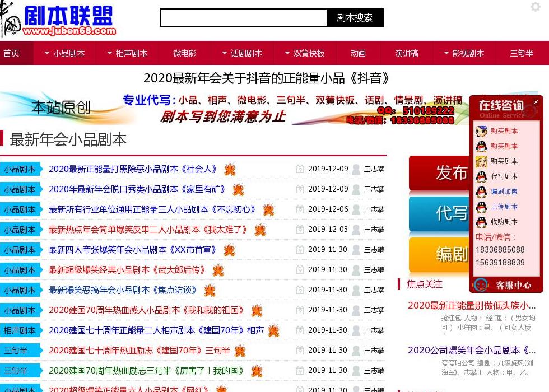Click inside the search input box

[x=243, y=18]
